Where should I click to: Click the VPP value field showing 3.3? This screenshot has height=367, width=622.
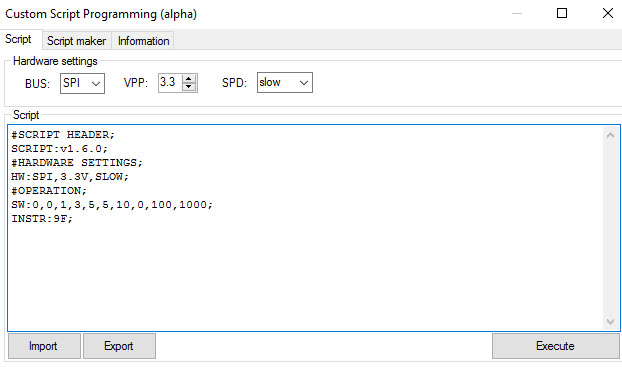click(x=170, y=83)
